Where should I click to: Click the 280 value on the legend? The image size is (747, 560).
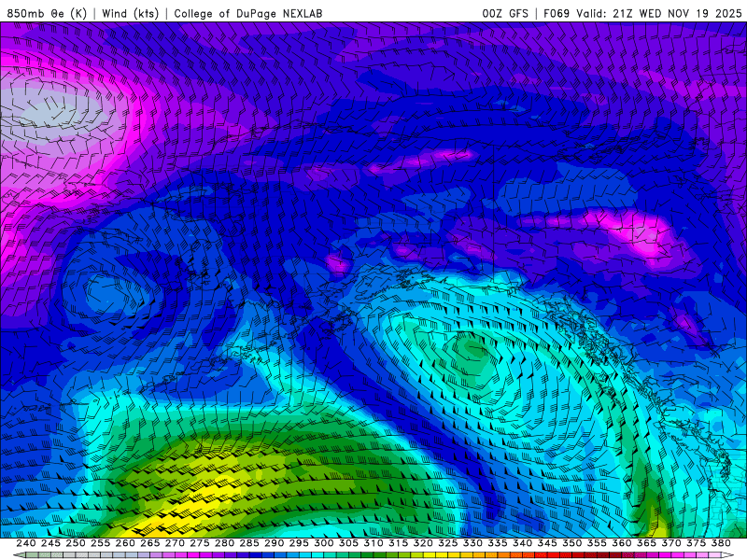click(224, 543)
